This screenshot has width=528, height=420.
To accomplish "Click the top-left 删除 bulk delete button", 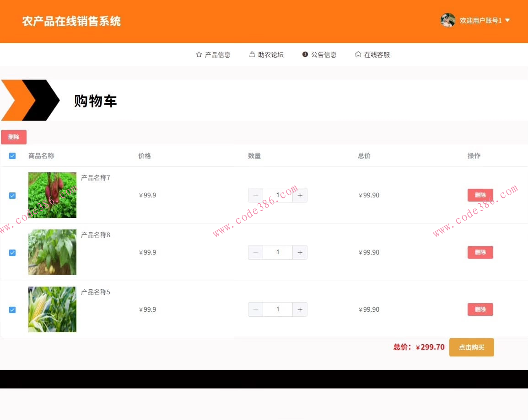I will (14, 137).
